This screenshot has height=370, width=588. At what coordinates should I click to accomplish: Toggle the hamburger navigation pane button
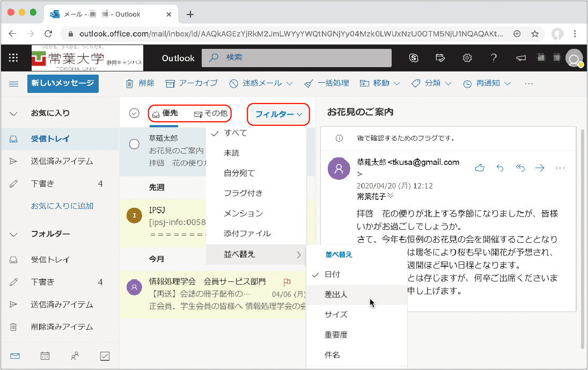point(14,84)
